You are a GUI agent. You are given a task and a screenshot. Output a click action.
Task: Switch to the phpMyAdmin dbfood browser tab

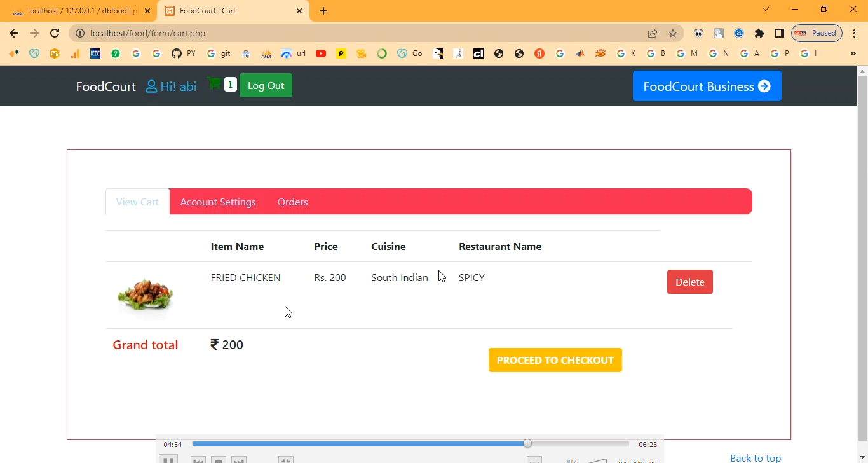tap(79, 11)
